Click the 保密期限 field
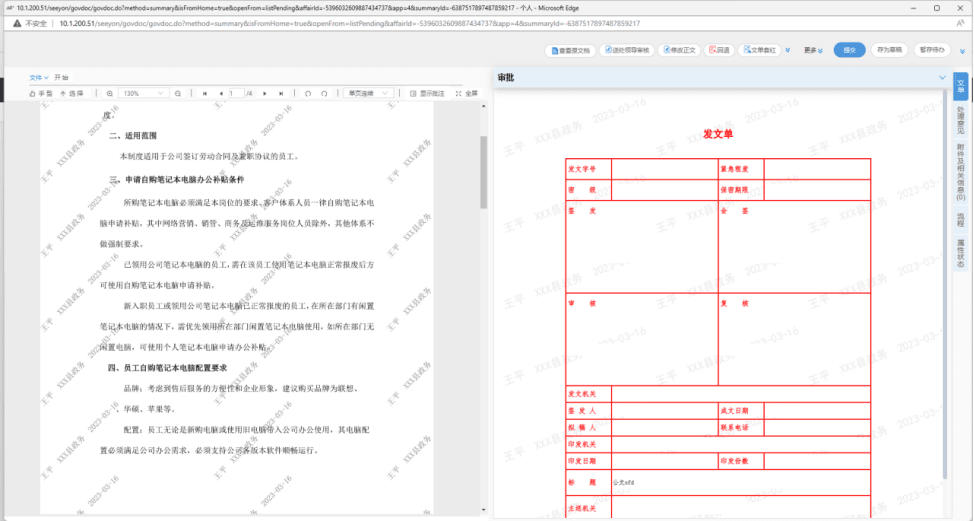Screen dimensions: 974x521 coord(817,190)
